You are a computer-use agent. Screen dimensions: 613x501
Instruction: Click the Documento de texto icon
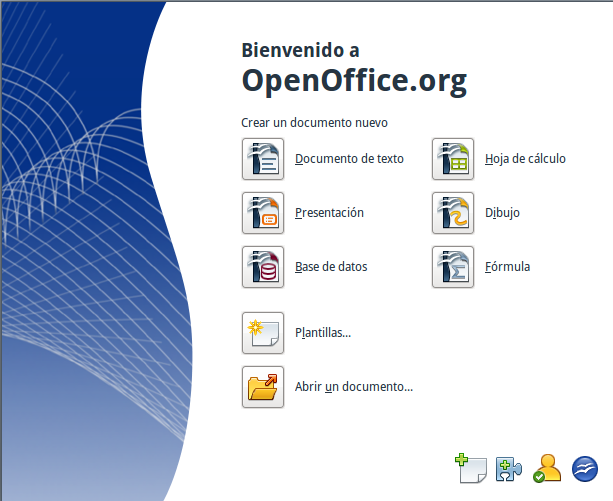pyautogui.click(x=263, y=159)
